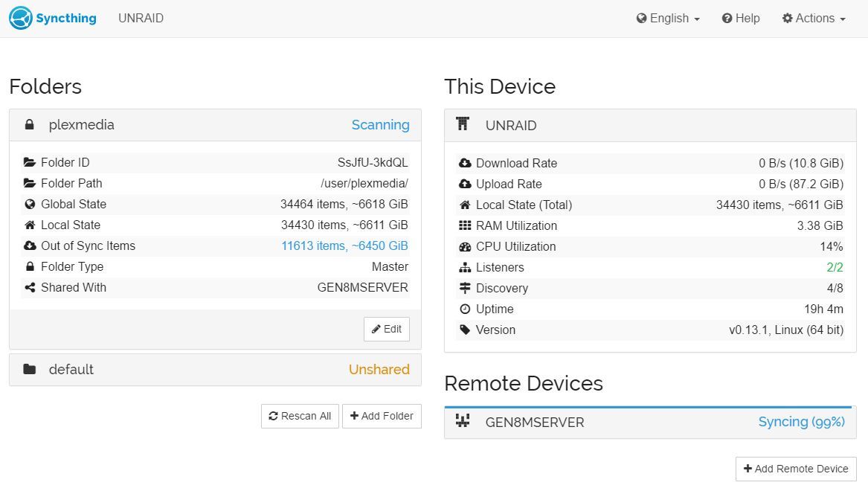The image size is (868, 491).
Task: Collapse the UNRAID device panel
Action: coord(651,126)
